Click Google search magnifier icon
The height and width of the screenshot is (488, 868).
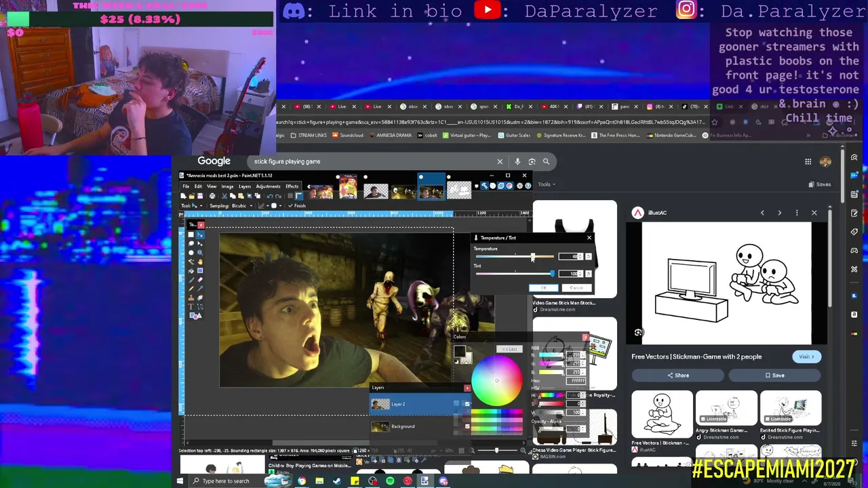546,161
